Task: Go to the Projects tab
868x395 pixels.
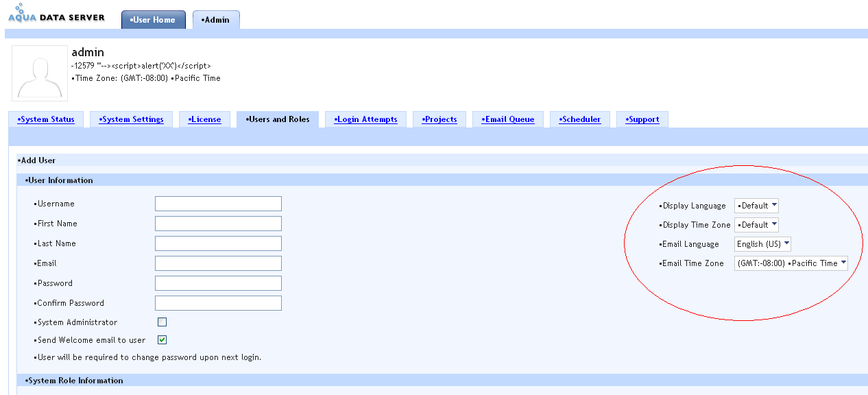Action: tap(439, 119)
